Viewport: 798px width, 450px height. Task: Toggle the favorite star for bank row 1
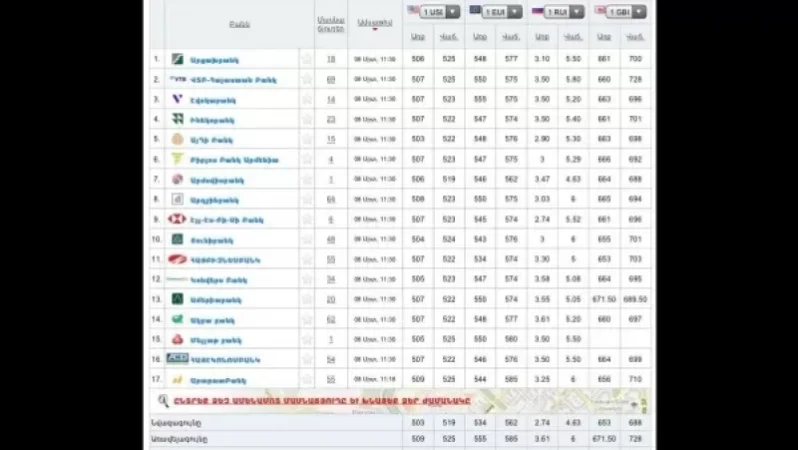pyautogui.click(x=307, y=59)
